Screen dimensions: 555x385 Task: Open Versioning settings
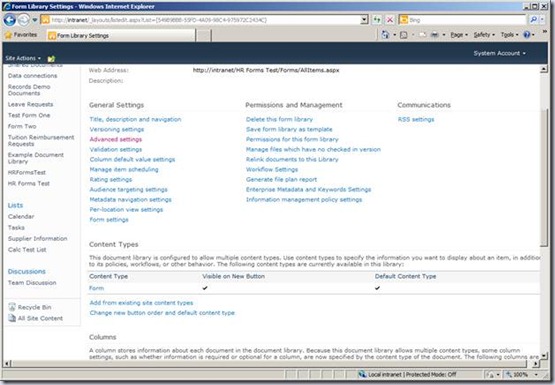click(x=117, y=129)
